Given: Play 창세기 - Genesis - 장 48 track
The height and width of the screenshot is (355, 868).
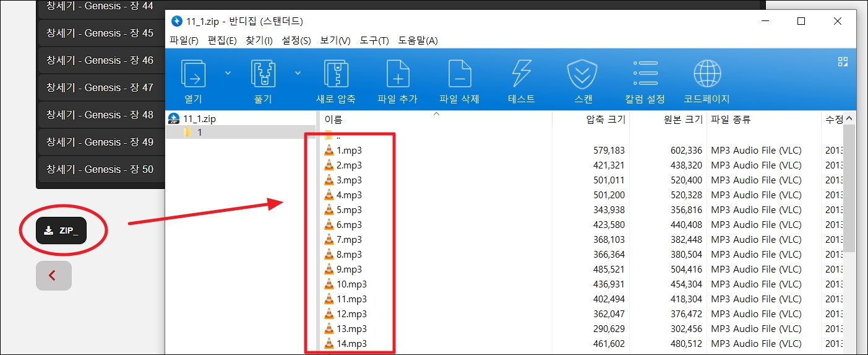Looking at the screenshot, I should [101, 115].
